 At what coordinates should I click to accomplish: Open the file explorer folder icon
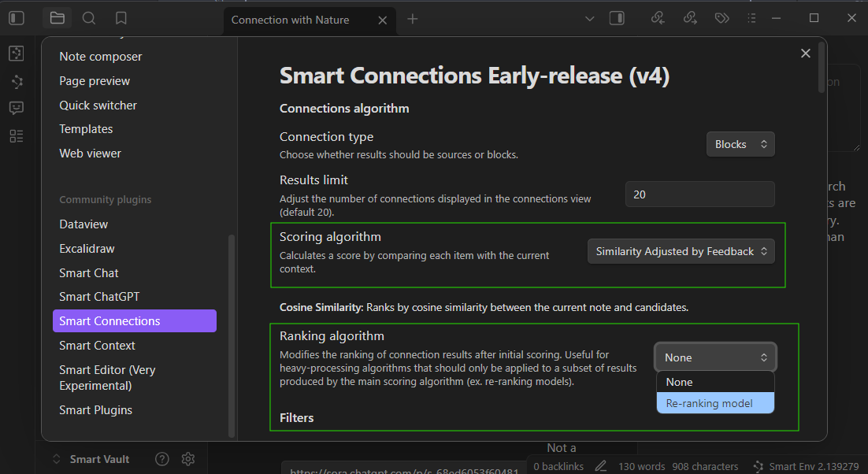[x=57, y=18]
